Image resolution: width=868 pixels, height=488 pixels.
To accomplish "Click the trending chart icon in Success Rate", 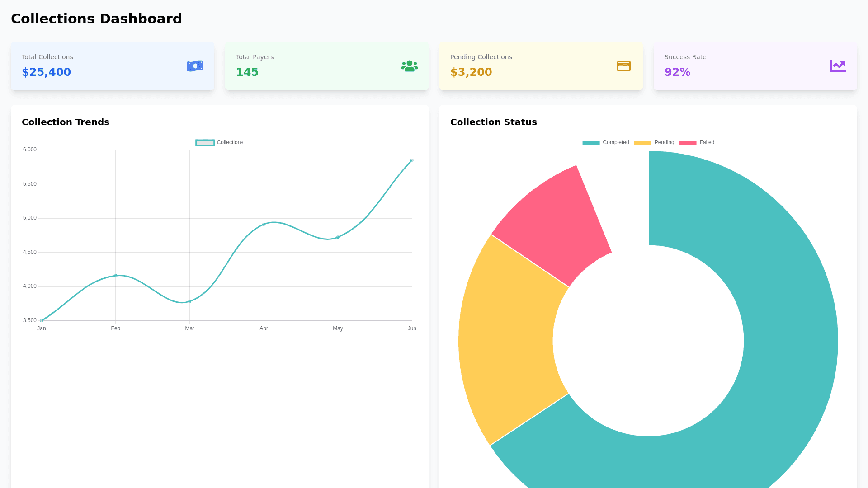I will point(838,66).
